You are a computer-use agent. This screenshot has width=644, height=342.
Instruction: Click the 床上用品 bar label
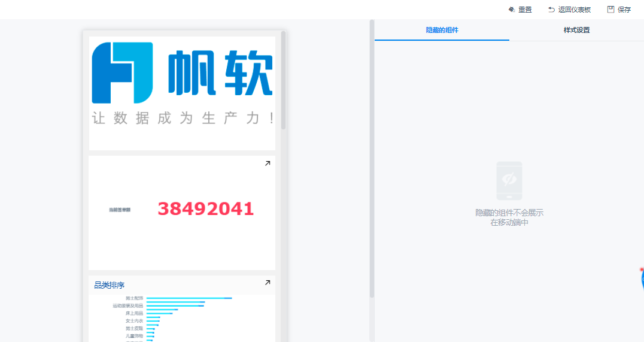tap(134, 313)
